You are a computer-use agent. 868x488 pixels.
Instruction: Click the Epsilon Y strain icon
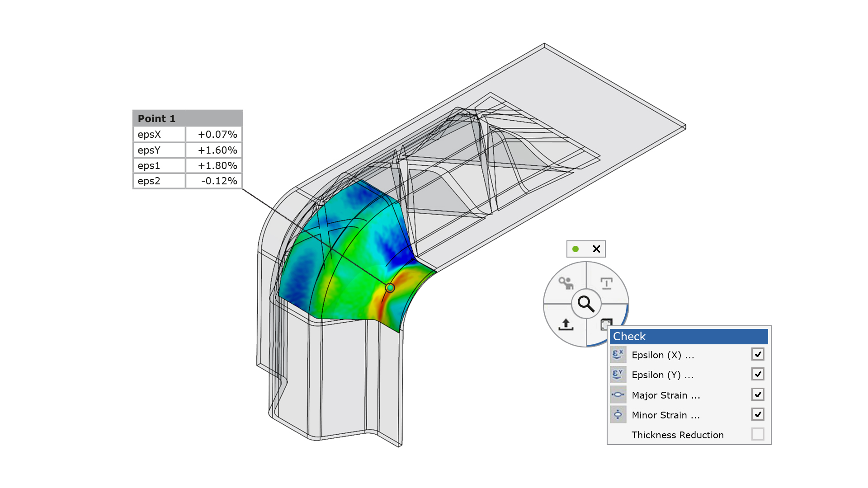pyautogui.click(x=618, y=375)
